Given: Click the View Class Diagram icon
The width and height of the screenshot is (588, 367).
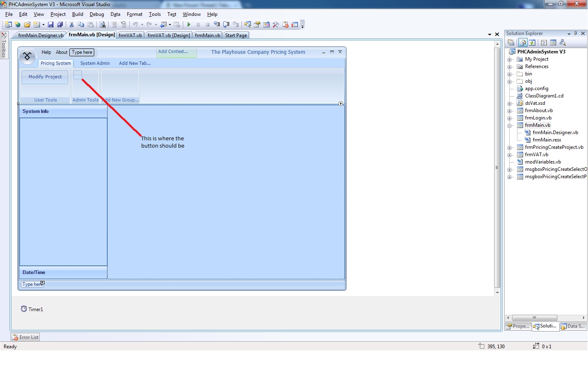Looking at the screenshot, I should 563,42.
